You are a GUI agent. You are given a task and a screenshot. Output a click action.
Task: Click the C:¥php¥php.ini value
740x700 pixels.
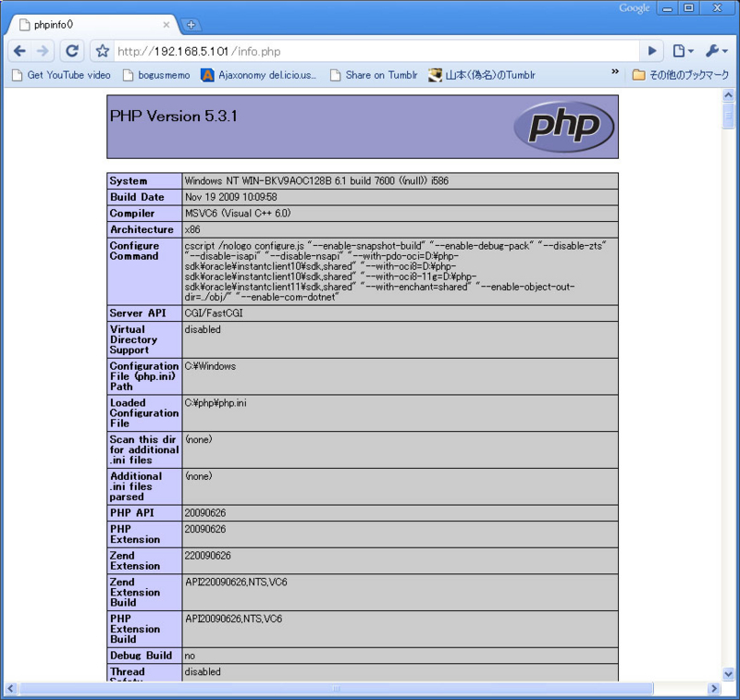coord(216,403)
